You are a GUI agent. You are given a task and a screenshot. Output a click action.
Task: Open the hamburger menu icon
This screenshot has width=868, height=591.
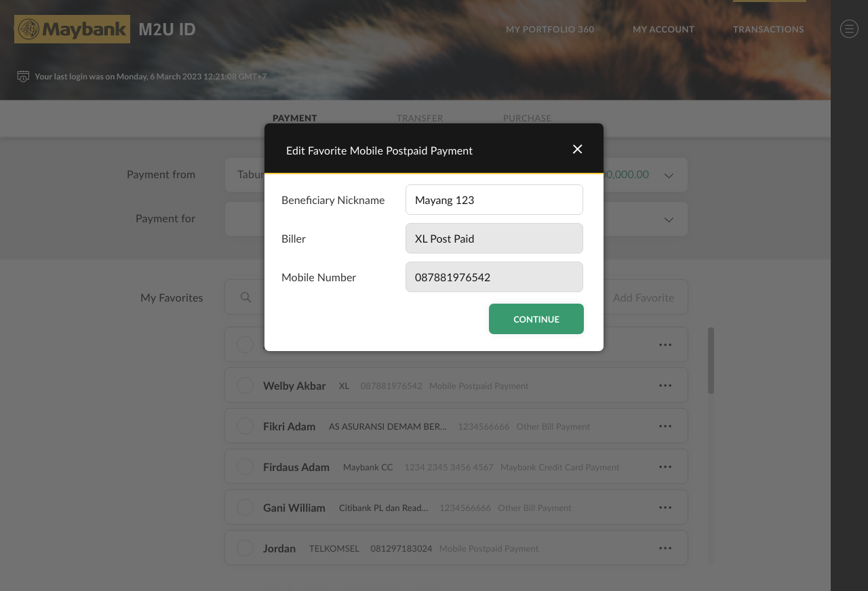(x=849, y=28)
